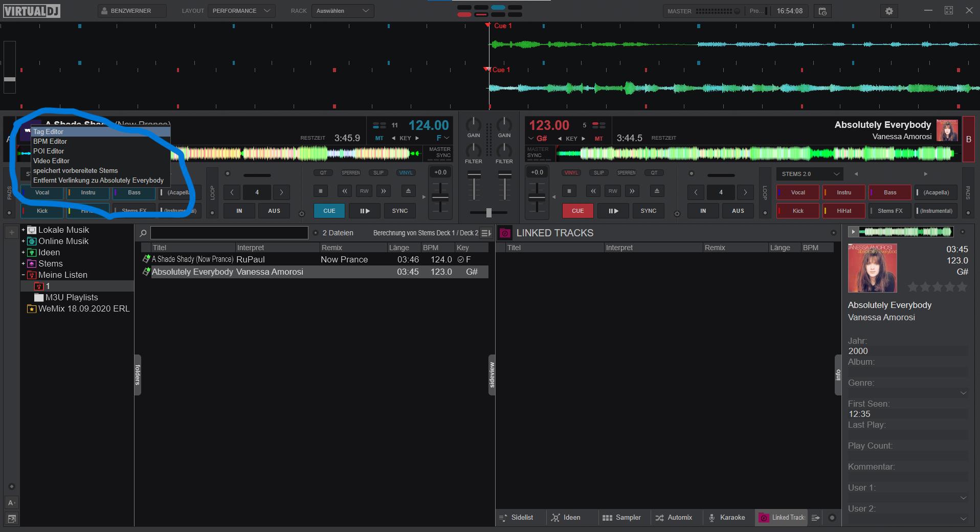This screenshot has height=532, width=980.
Task: Skip forward on deck 1 with double arrows
Action: (383, 191)
